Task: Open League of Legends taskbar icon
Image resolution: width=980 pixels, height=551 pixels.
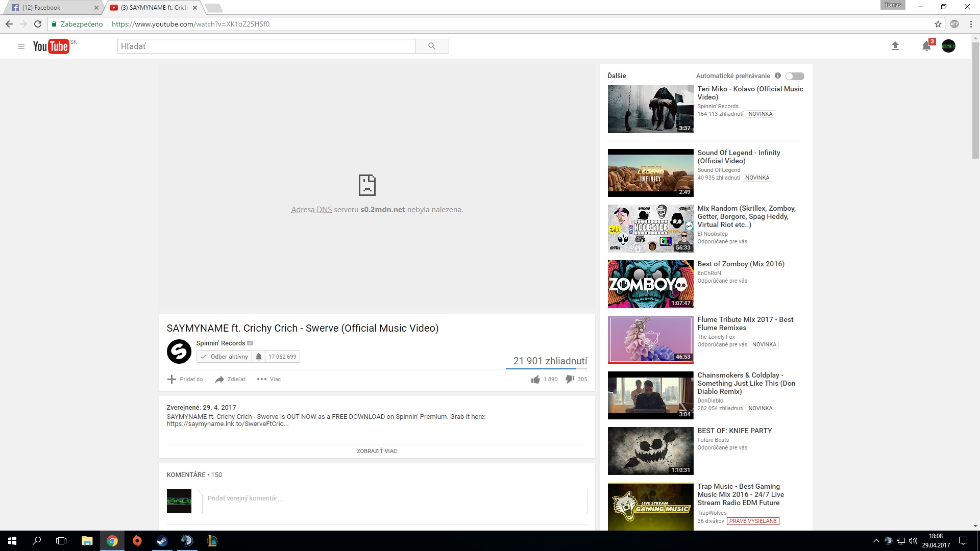Action: tap(212, 541)
